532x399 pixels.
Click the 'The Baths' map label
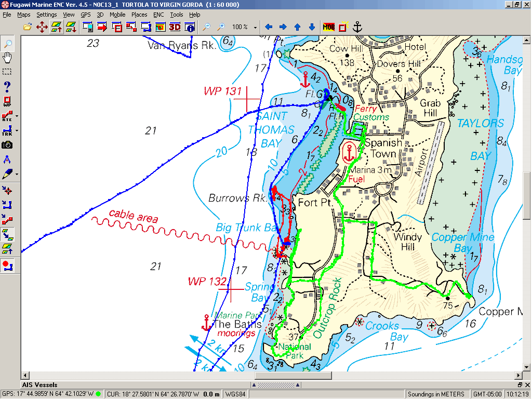point(237,324)
